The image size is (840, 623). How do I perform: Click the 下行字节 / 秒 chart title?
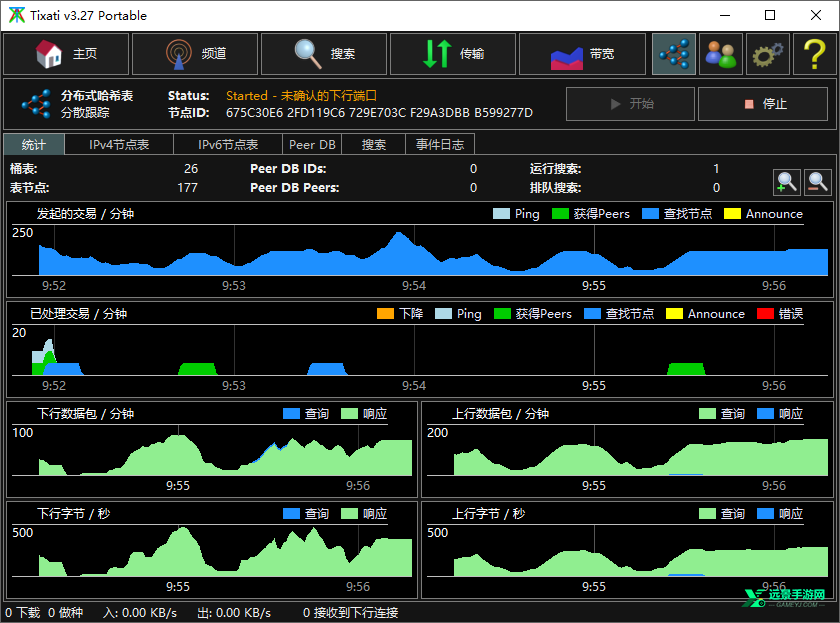(x=73, y=514)
